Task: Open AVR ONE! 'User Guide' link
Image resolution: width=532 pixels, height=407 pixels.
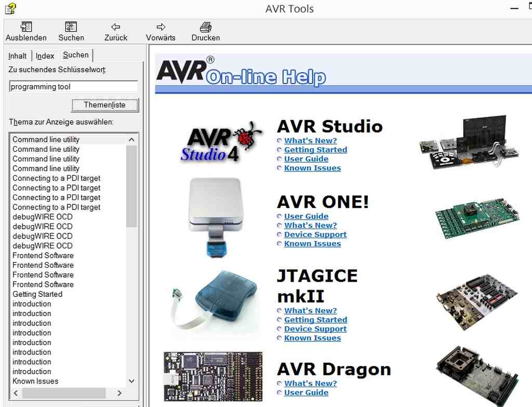Action: 307,216
